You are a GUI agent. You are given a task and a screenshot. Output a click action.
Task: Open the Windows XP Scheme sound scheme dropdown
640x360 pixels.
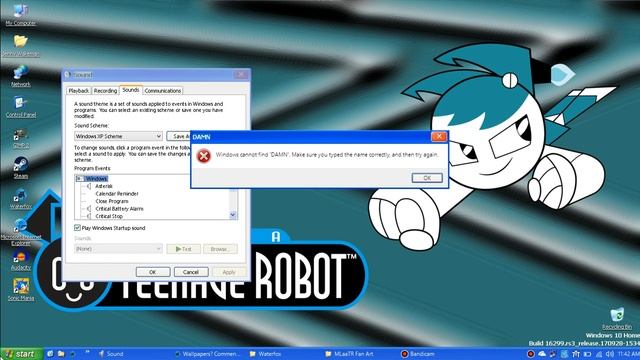(x=118, y=136)
